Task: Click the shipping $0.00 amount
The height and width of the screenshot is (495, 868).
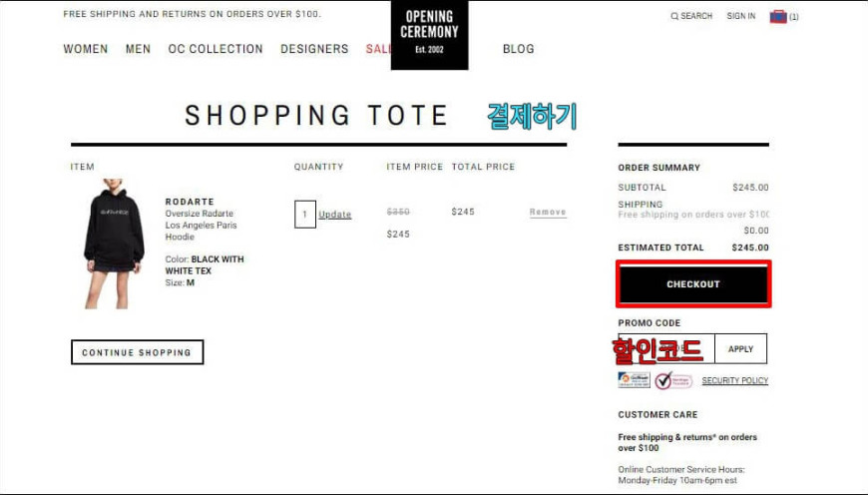Action: (755, 231)
